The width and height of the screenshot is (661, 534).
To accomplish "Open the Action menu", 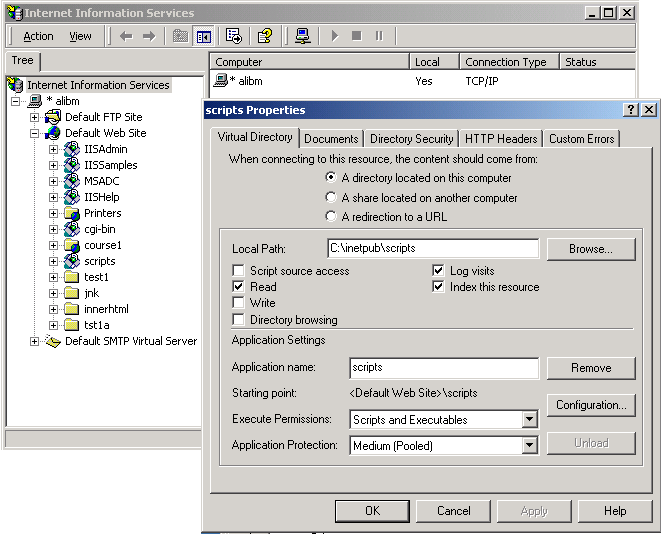I will point(38,36).
